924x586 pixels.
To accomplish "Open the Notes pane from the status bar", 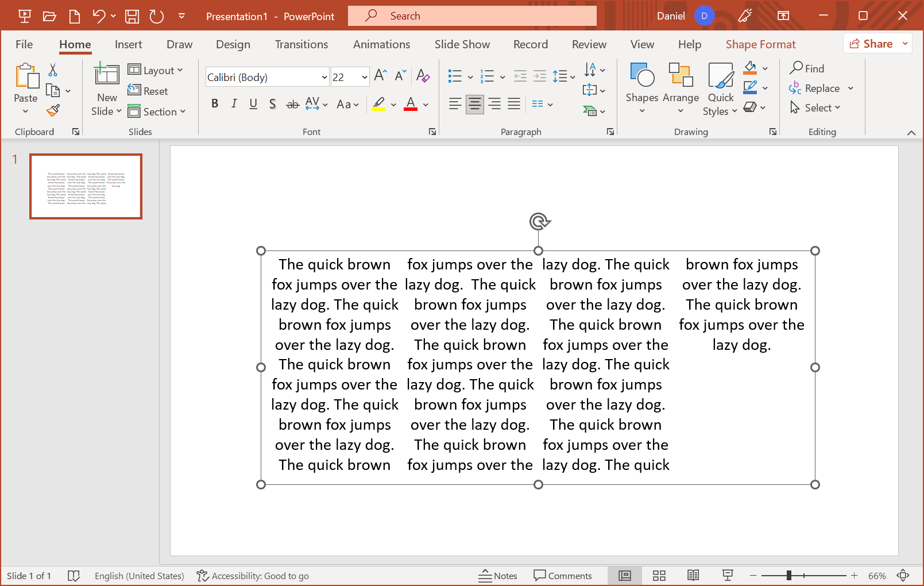I will tap(498, 576).
